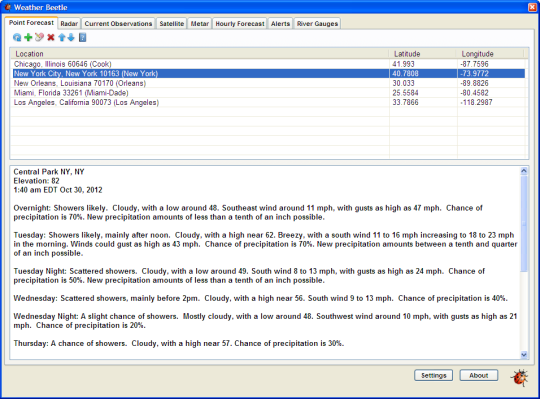The width and height of the screenshot is (540, 399).
Task: Click the Weather Beetle title bar icon
Action: (7, 7)
